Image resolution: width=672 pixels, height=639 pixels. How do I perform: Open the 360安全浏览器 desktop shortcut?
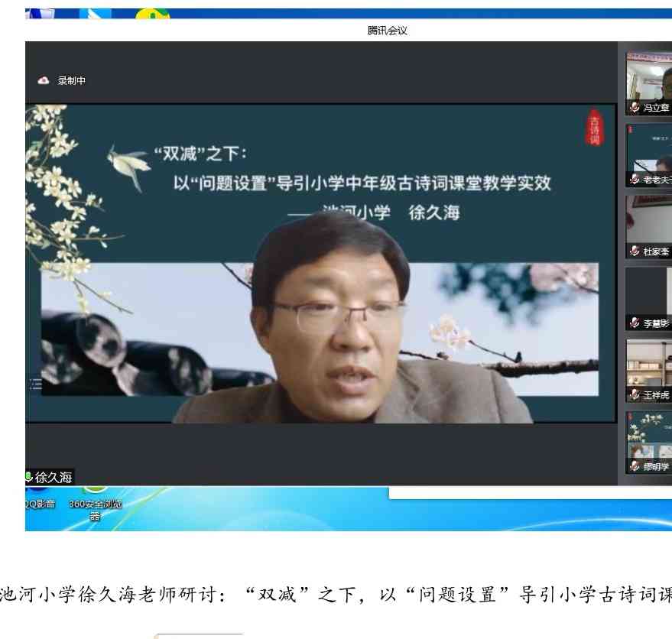(x=95, y=504)
